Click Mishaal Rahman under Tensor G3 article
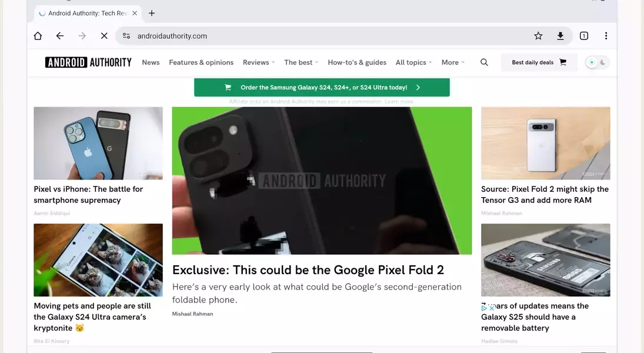644x353 pixels. coord(502,214)
